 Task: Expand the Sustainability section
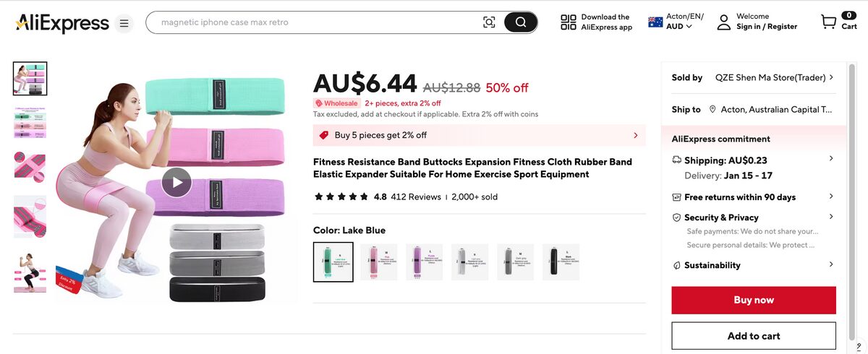(x=831, y=265)
